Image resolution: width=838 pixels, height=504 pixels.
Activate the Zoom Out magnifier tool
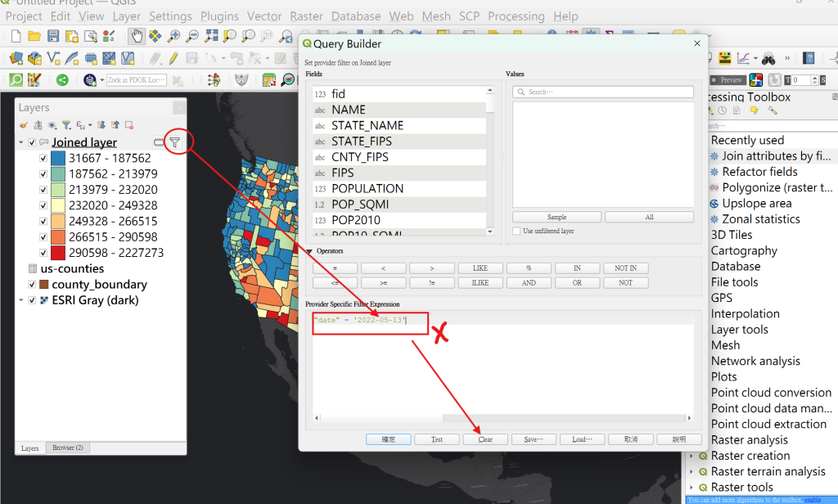(x=192, y=36)
